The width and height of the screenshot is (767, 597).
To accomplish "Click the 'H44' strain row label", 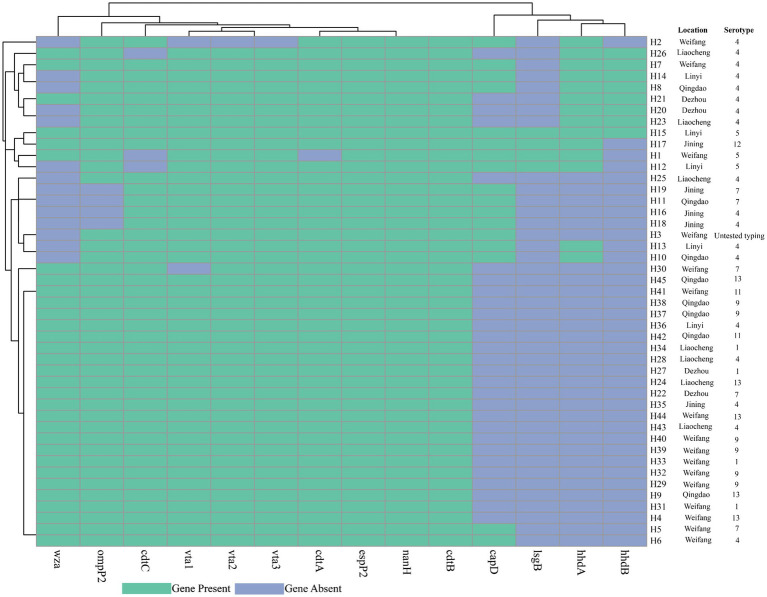I will pos(658,416).
